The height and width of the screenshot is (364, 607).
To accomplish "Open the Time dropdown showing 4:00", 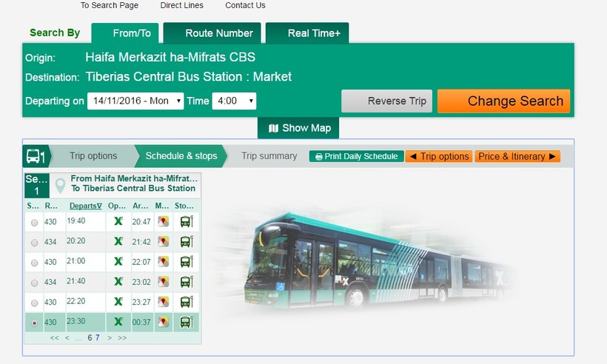I will [234, 101].
